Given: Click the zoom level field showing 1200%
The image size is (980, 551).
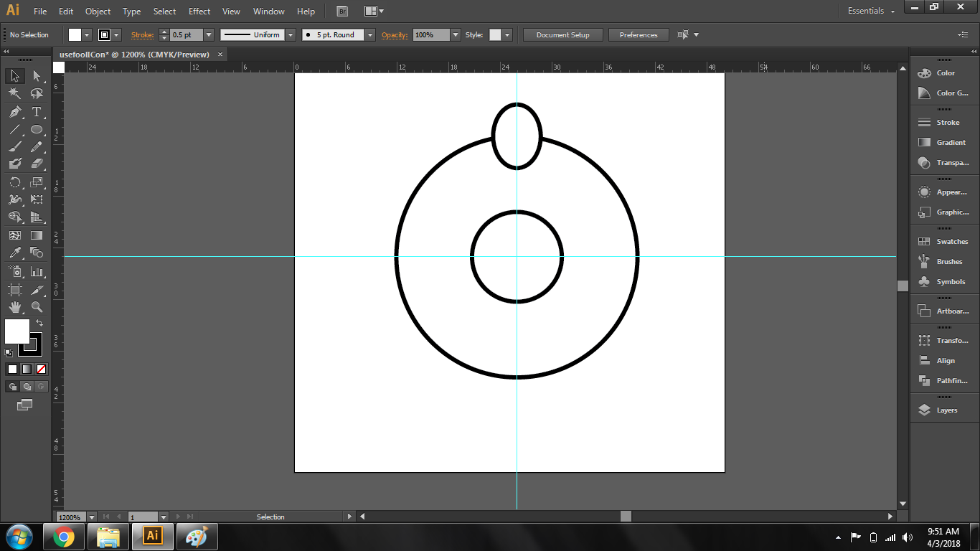Looking at the screenshot, I should click(x=70, y=517).
